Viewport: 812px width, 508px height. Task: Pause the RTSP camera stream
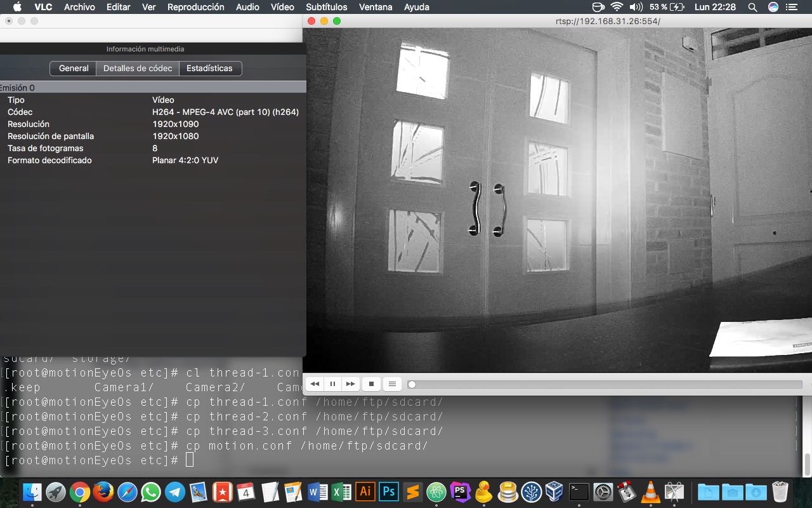(x=332, y=384)
